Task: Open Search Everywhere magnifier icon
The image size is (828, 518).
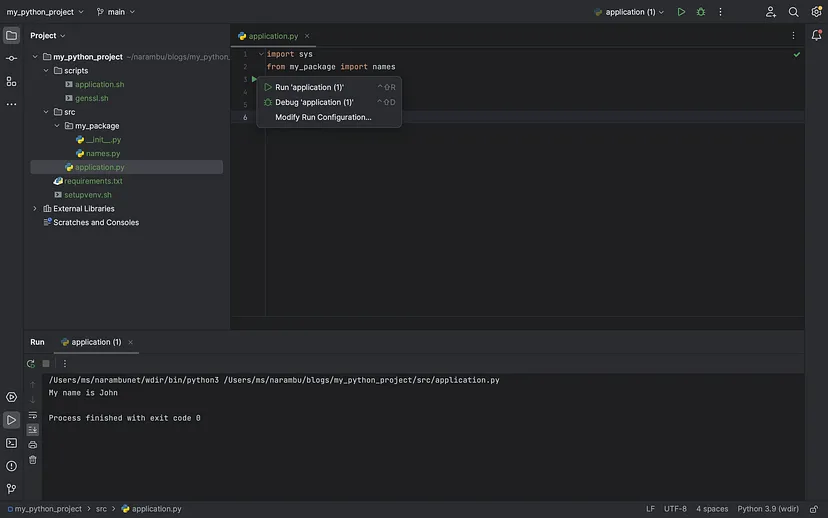Action: 793,12
